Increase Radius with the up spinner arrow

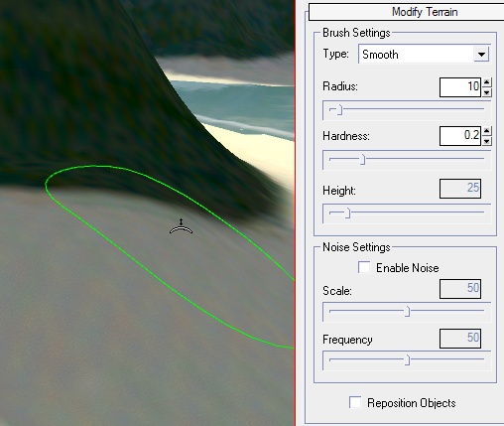[486, 82]
